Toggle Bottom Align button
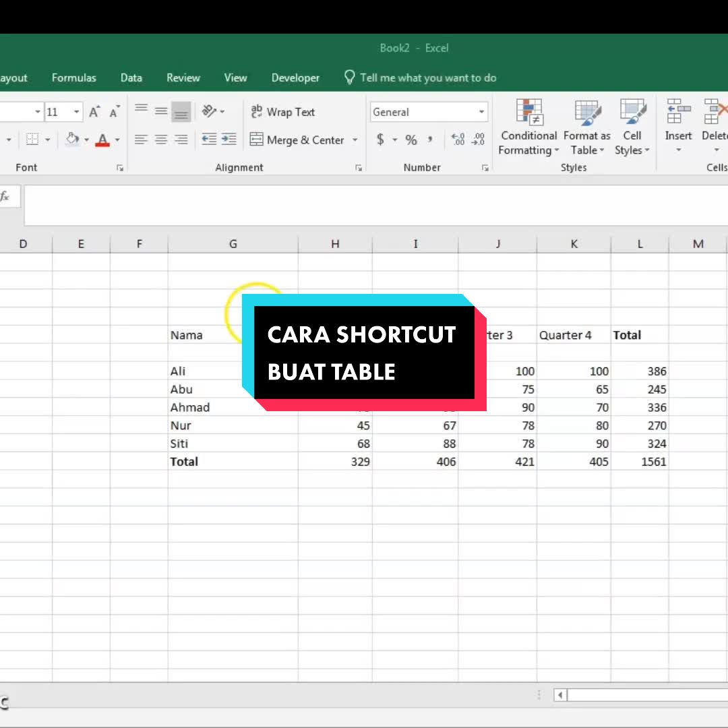 click(x=181, y=112)
